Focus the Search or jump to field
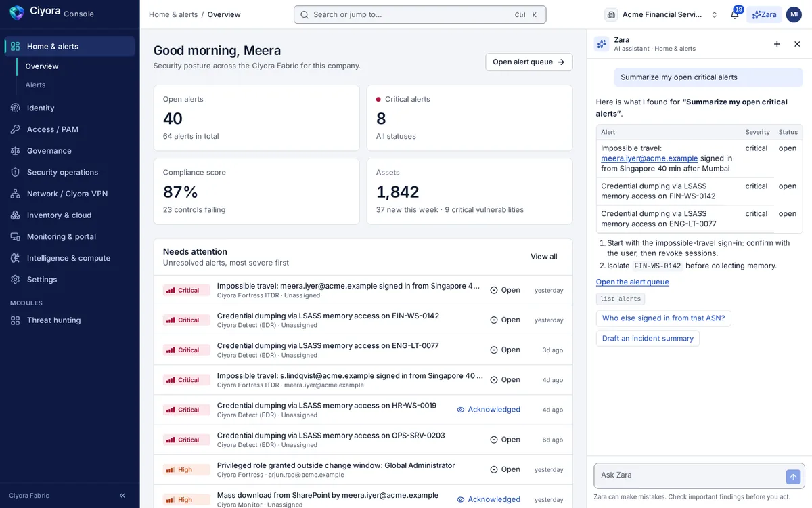Viewport: 812px width, 508px height. click(420, 14)
